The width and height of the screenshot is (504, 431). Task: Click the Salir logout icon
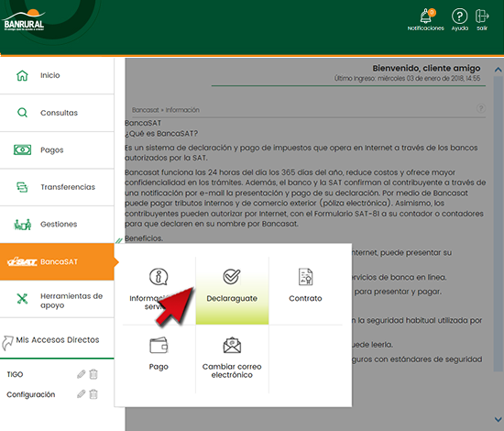482,16
